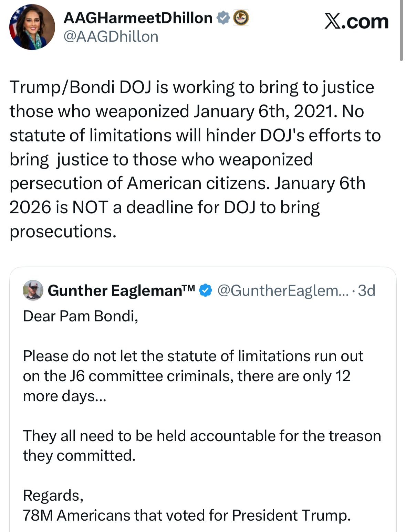This screenshot has width=406, height=532.
Task: Click the statute of limitations paragraph in the quote
Action: coord(193,376)
